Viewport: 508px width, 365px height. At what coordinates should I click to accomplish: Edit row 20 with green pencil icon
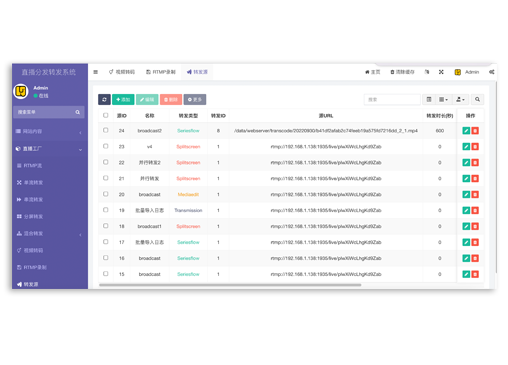[466, 195]
